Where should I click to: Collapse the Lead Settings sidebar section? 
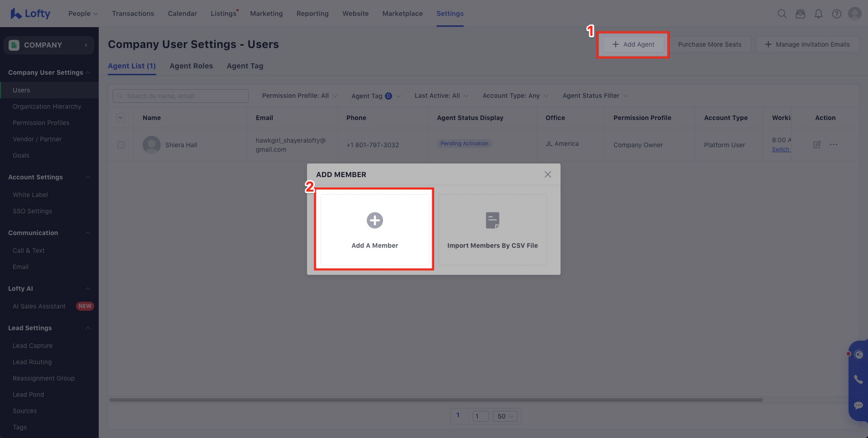(x=88, y=328)
